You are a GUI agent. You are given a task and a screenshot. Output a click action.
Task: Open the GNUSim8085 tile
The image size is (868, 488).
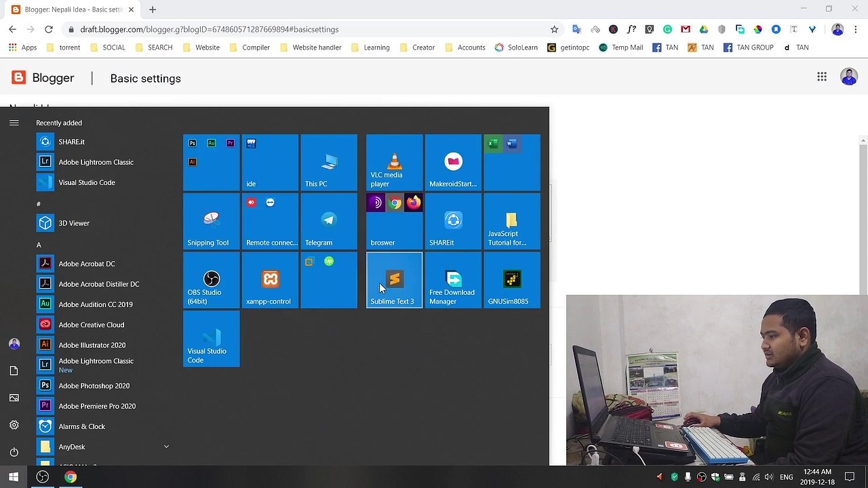(x=512, y=280)
